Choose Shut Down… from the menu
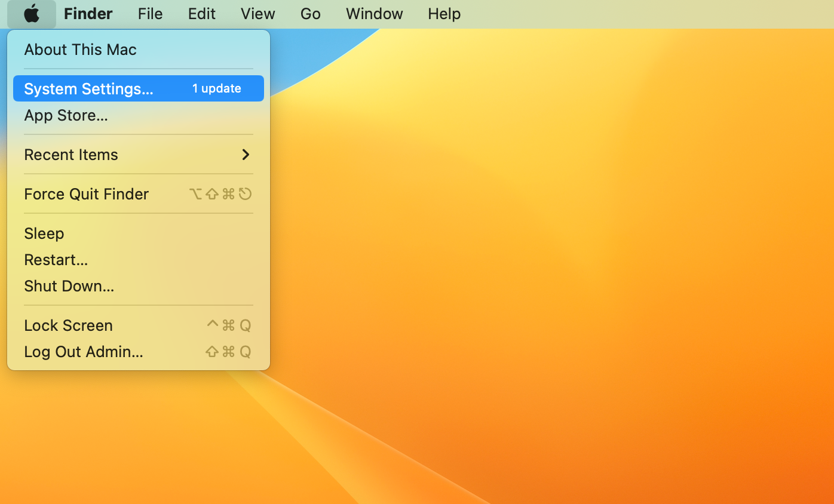Viewport: 834px width, 504px height. coord(139,286)
